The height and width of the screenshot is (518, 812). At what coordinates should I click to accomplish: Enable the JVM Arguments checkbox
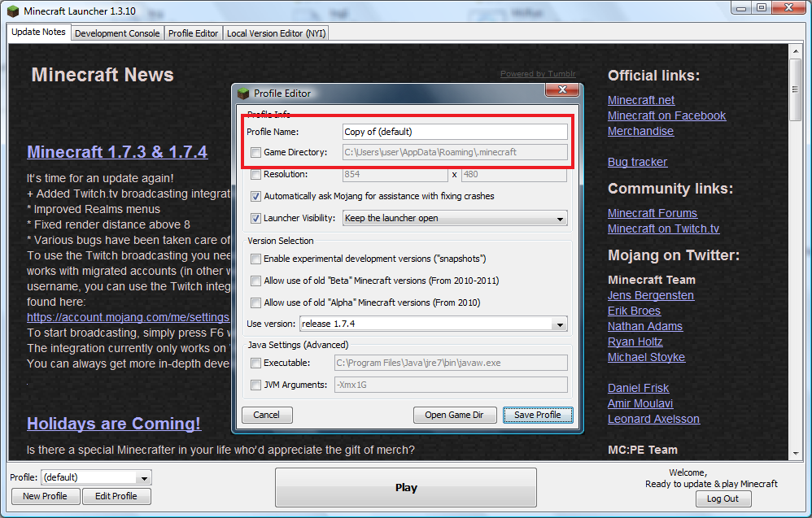point(255,385)
